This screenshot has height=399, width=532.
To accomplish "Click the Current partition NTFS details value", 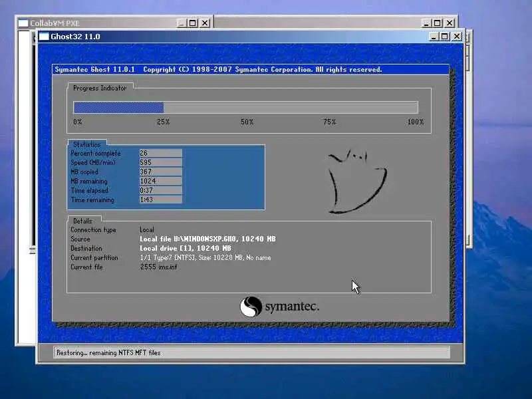I will (x=205, y=258).
